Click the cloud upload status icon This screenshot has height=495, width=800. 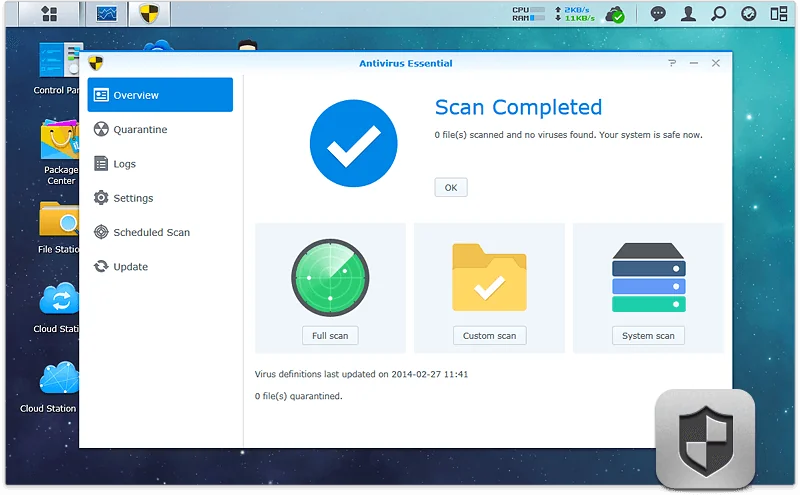[x=615, y=14]
